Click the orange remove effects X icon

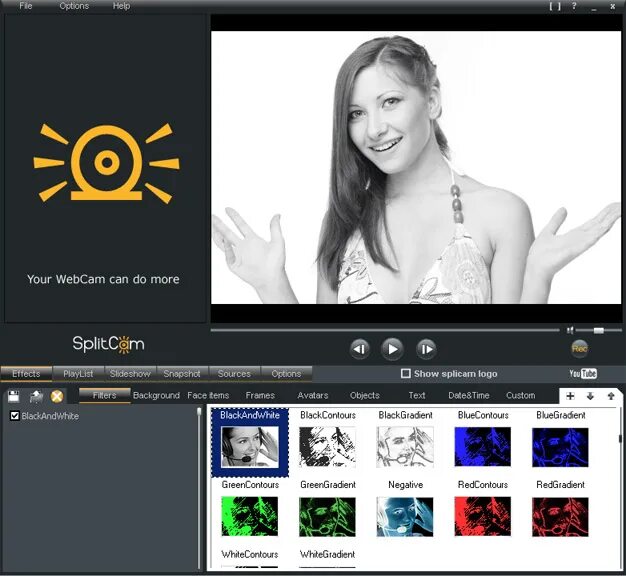coord(57,396)
